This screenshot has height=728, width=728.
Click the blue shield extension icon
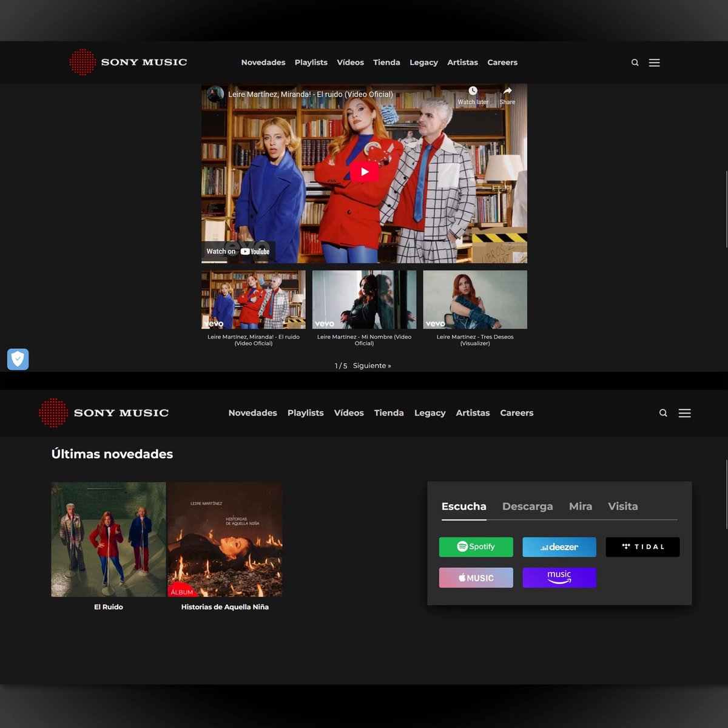[x=18, y=359]
